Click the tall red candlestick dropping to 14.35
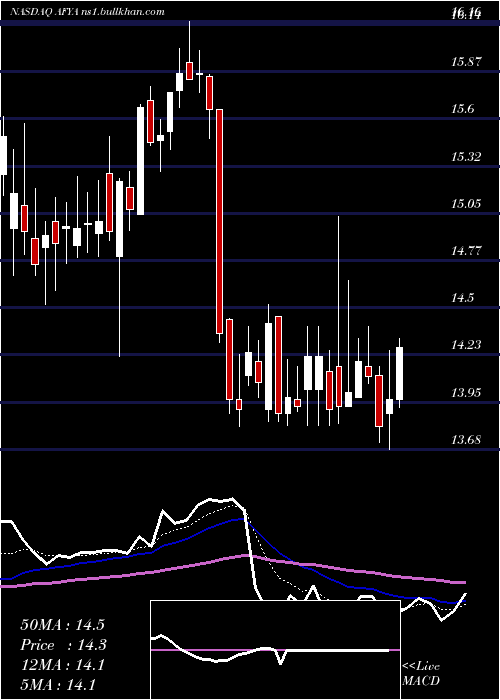 point(219,221)
